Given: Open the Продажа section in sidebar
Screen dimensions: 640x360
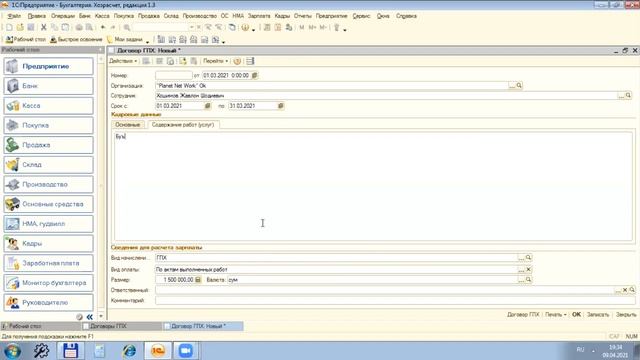Looking at the screenshot, I should 49,145.
